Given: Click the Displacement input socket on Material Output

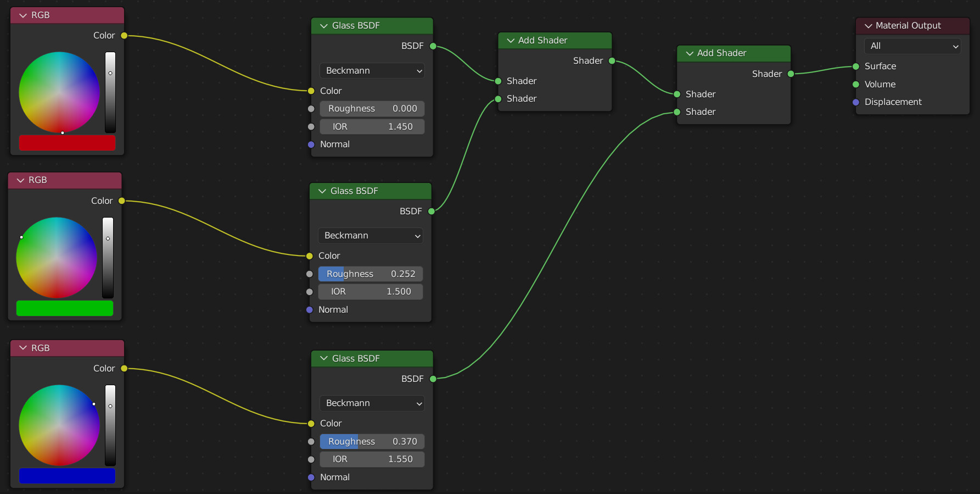Looking at the screenshot, I should [856, 102].
